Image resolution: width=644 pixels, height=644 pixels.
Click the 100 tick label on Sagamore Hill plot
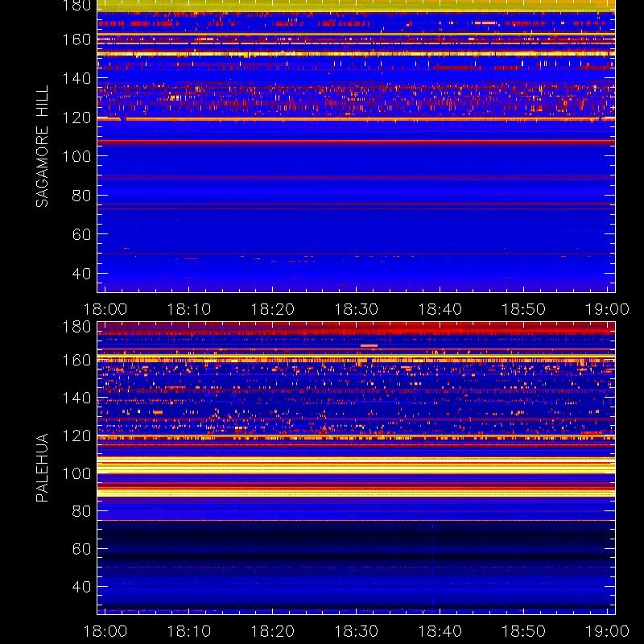[76, 156]
